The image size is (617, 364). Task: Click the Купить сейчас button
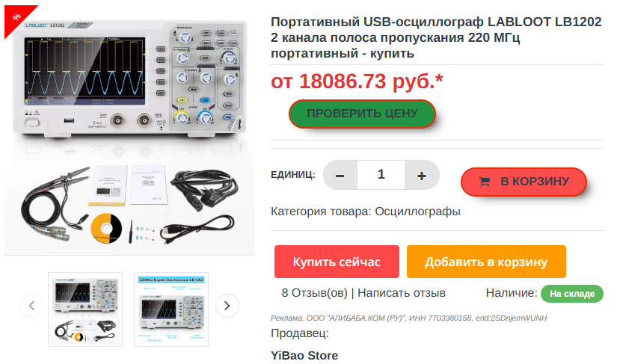(x=337, y=262)
